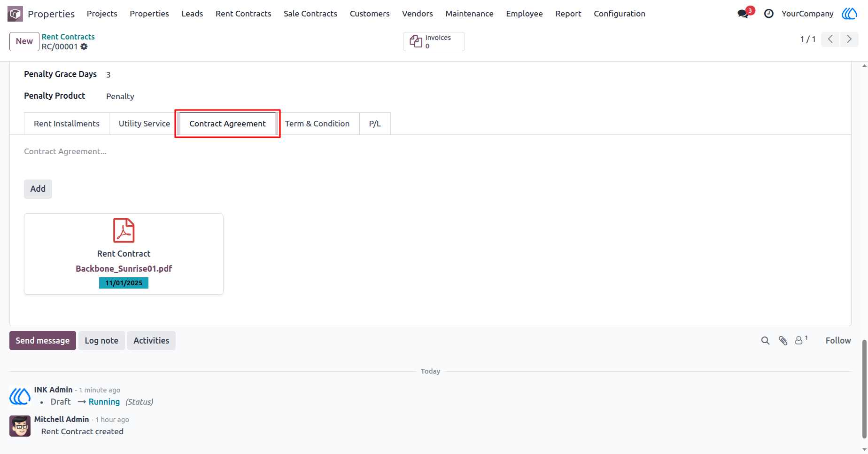
Task: Go back via Rent Contracts breadcrumb
Action: click(x=68, y=37)
